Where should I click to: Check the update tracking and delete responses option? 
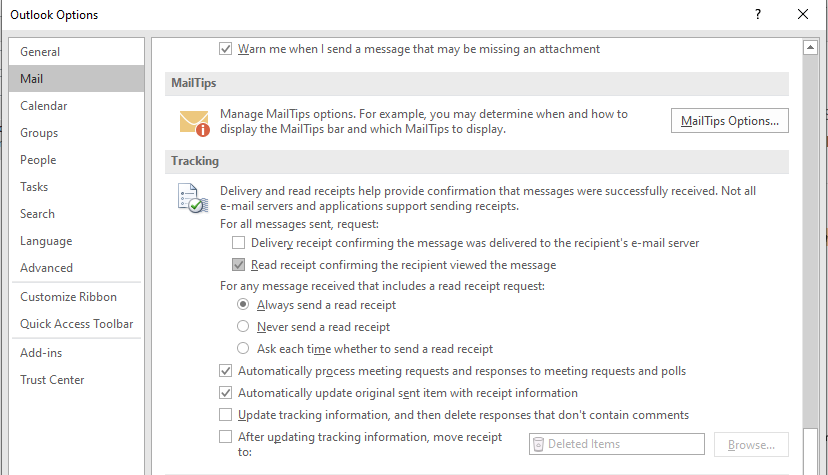pos(225,415)
